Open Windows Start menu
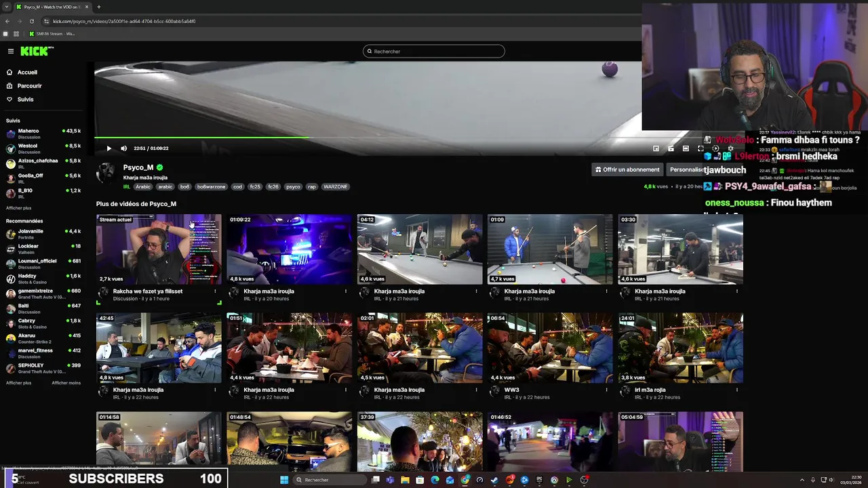Viewport: 868px width, 488px height. [x=284, y=480]
